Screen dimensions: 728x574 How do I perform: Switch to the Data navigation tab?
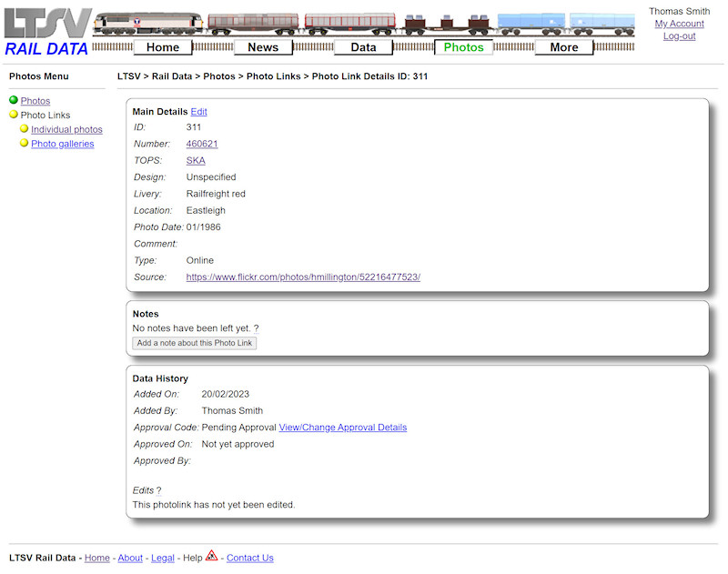(363, 46)
